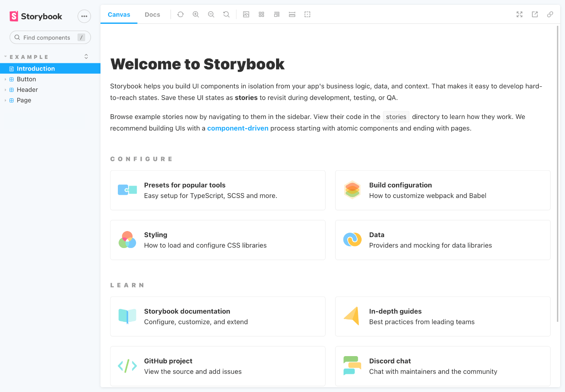Click the Storybook logo

coord(36,16)
